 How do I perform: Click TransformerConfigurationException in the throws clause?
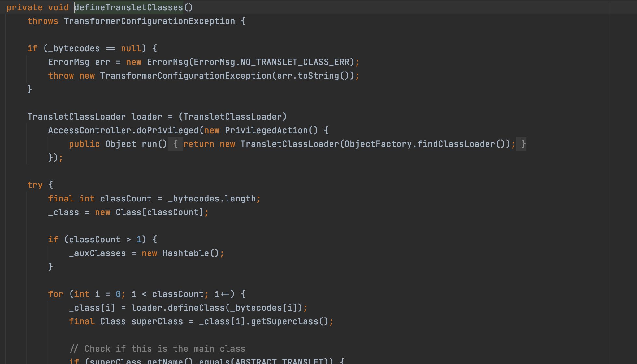pos(149,21)
